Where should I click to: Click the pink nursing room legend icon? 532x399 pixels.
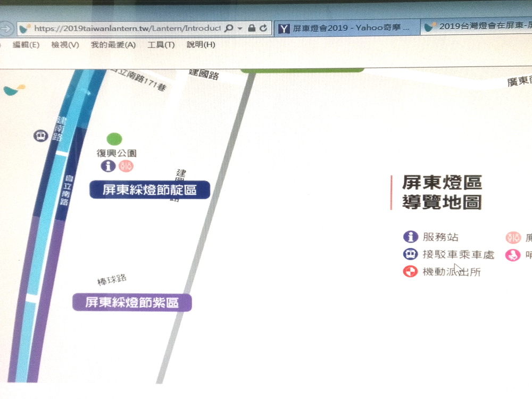tap(513, 255)
